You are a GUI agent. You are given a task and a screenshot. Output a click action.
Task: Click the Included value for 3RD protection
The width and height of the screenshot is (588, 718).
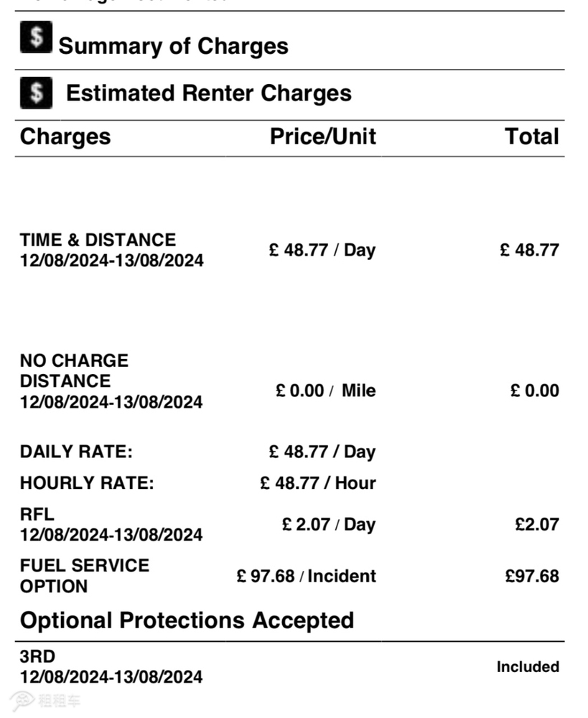coord(528,667)
